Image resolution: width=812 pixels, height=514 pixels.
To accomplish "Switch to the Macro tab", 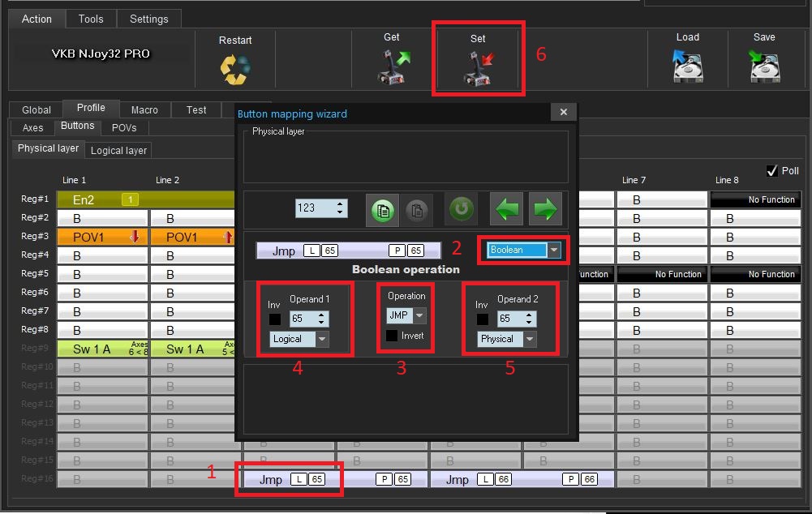I will pyautogui.click(x=144, y=109).
